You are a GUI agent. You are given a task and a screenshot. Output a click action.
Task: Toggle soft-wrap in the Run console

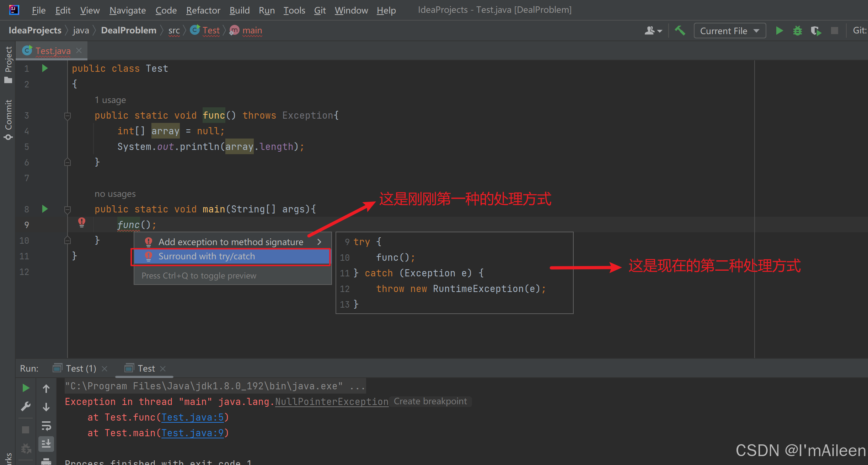coord(46,425)
